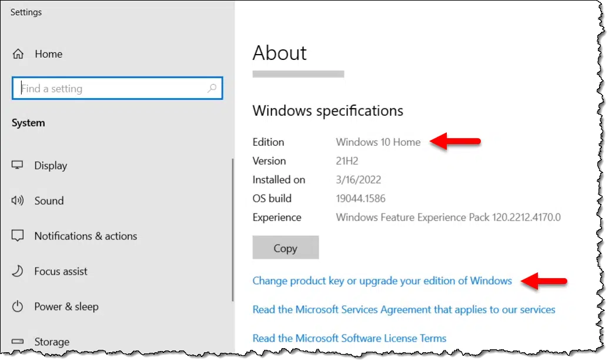Click the Installed on label
The width and height of the screenshot is (612, 364).
click(x=279, y=180)
